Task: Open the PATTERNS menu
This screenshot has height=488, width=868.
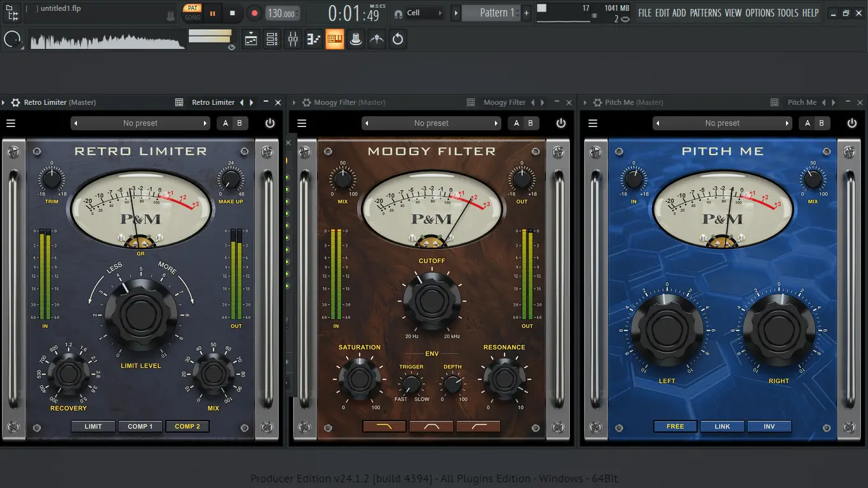Action: point(705,13)
